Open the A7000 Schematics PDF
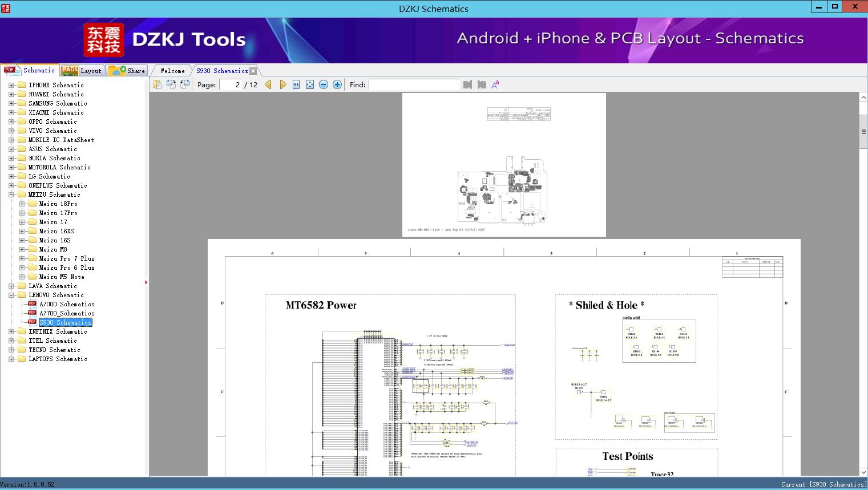Screen dimensions: 868x490 [67, 304]
